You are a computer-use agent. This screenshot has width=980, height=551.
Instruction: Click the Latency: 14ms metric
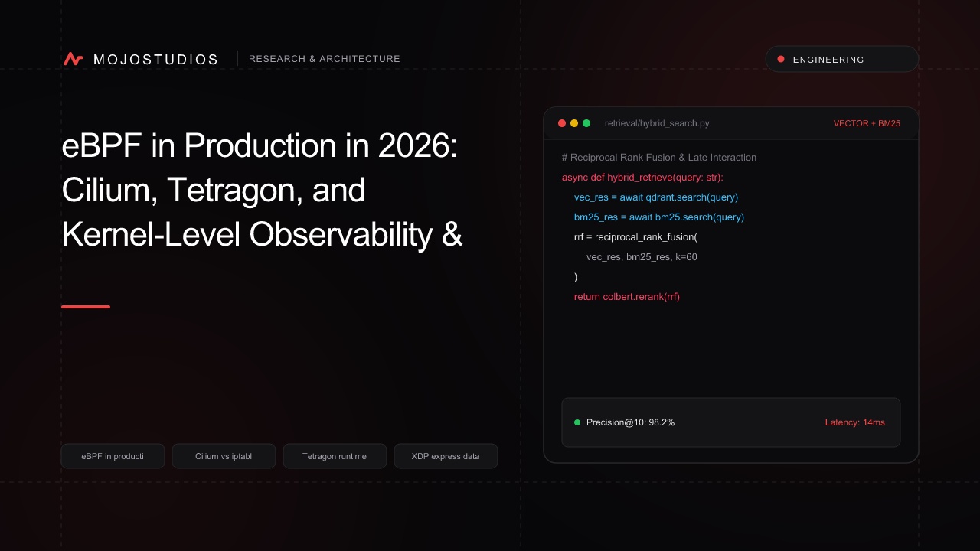[854, 422]
